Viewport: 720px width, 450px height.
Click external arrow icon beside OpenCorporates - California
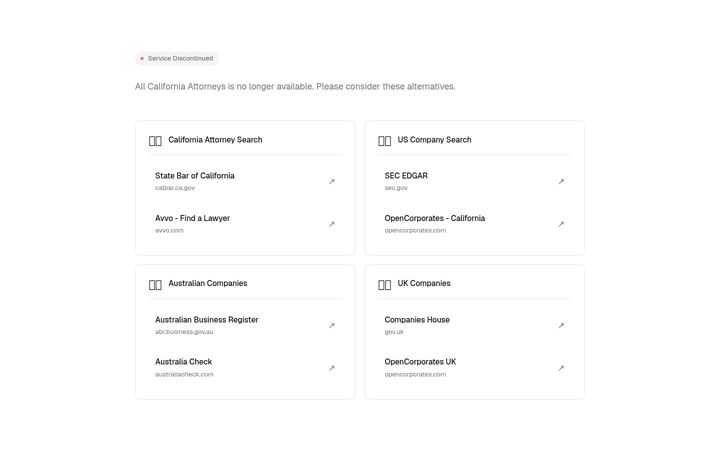[561, 224]
